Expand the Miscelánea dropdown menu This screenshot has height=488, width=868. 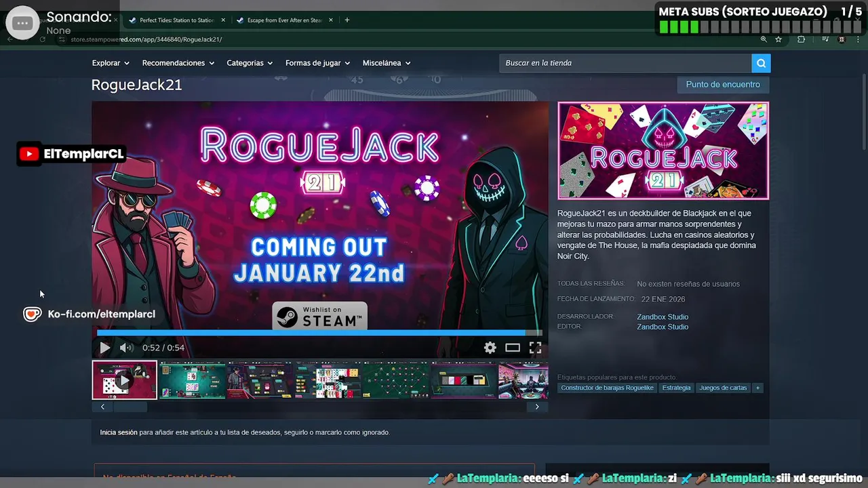[x=387, y=63]
